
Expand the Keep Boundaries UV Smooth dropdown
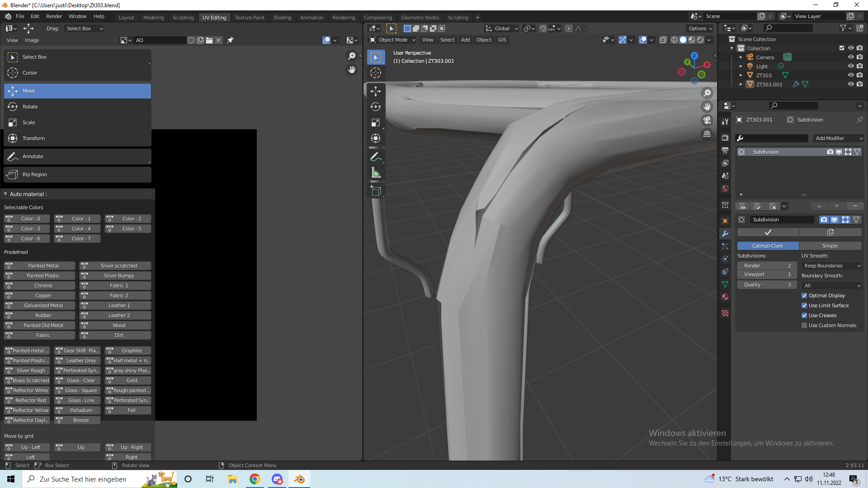click(832, 266)
